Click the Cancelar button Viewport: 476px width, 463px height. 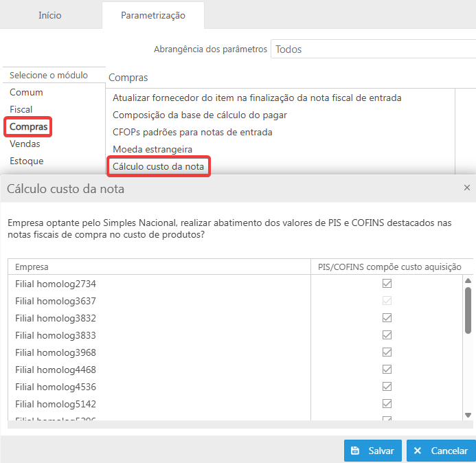440,451
